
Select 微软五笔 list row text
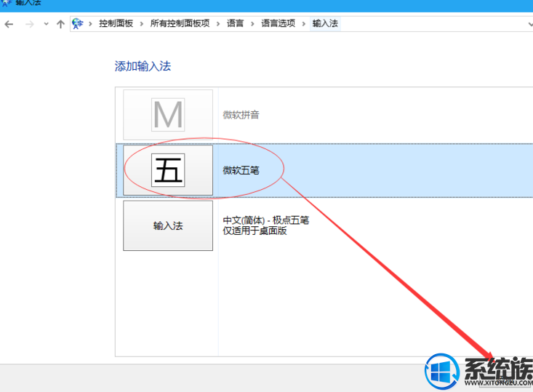point(241,170)
